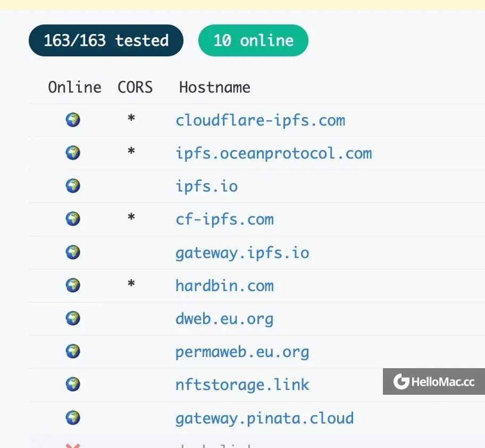Click the 163/163 tested badge

click(106, 40)
